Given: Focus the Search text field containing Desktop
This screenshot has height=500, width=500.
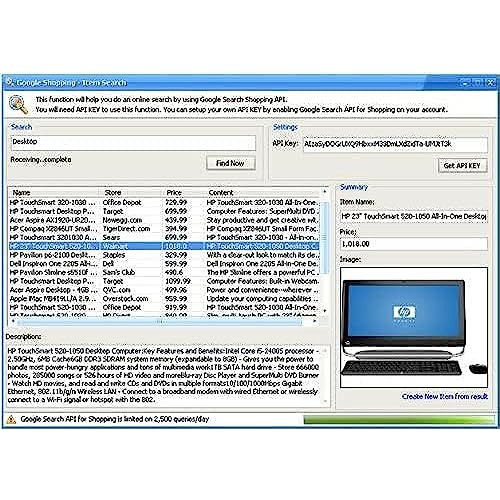Looking at the screenshot, I should (133, 142).
